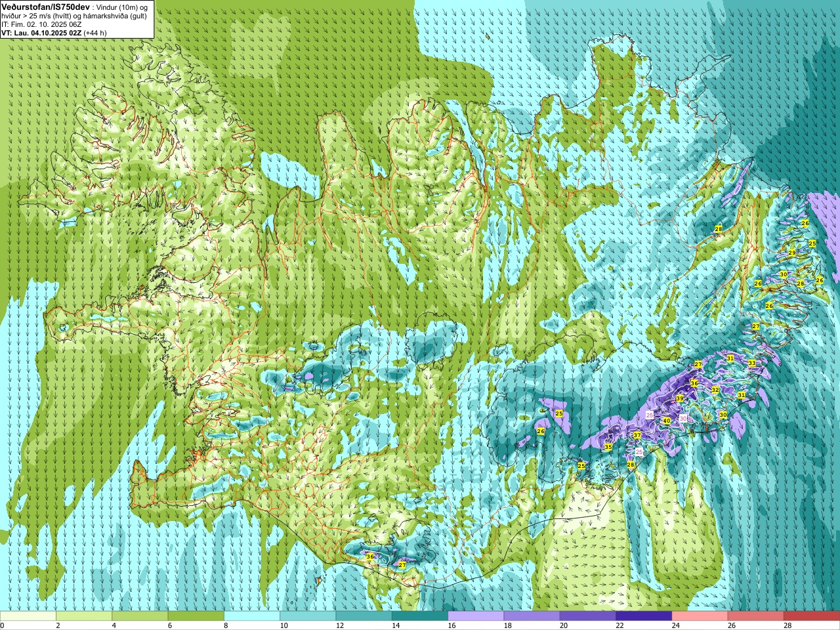Click the Veðurstofan/IS750dev title text
840x630 pixels.
(x=46, y=7)
